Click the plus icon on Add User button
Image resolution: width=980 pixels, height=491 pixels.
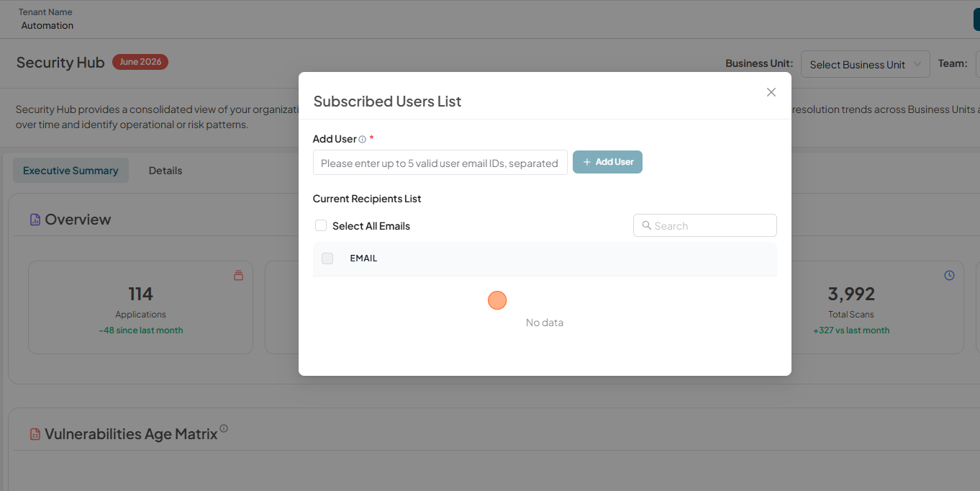click(x=587, y=162)
